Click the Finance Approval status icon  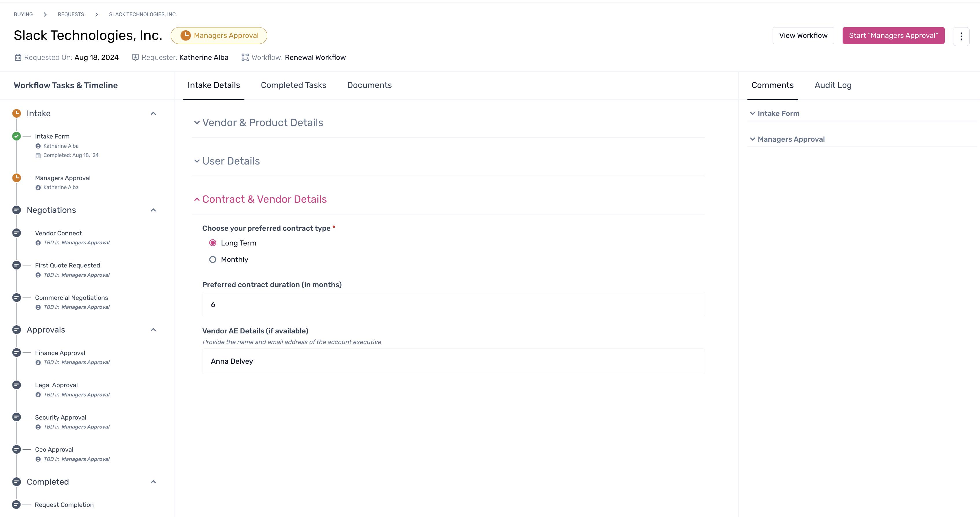click(16, 353)
